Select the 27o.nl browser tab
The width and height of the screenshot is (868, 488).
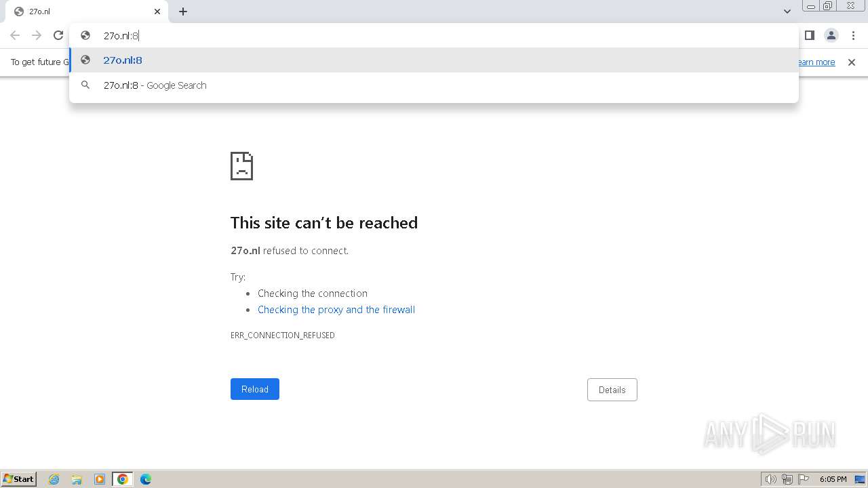pos(87,12)
